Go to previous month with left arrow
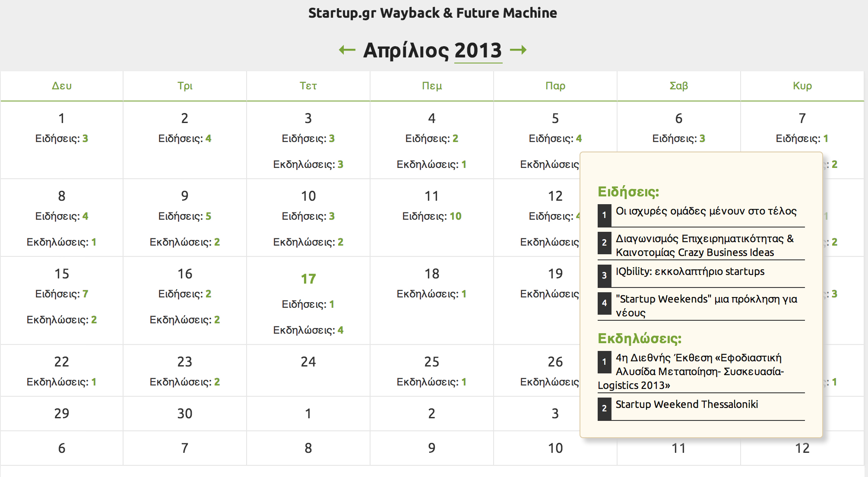Image resolution: width=868 pixels, height=477 pixels. coord(347,50)
